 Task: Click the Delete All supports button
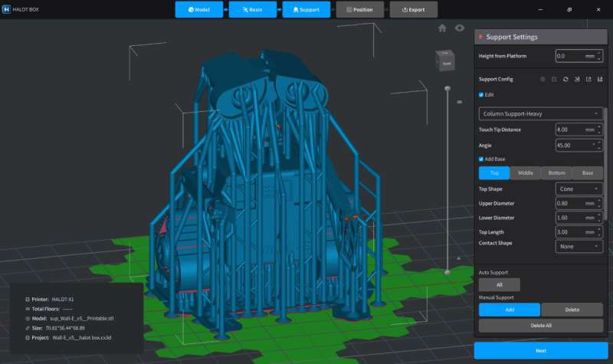(x=541, y=326)
